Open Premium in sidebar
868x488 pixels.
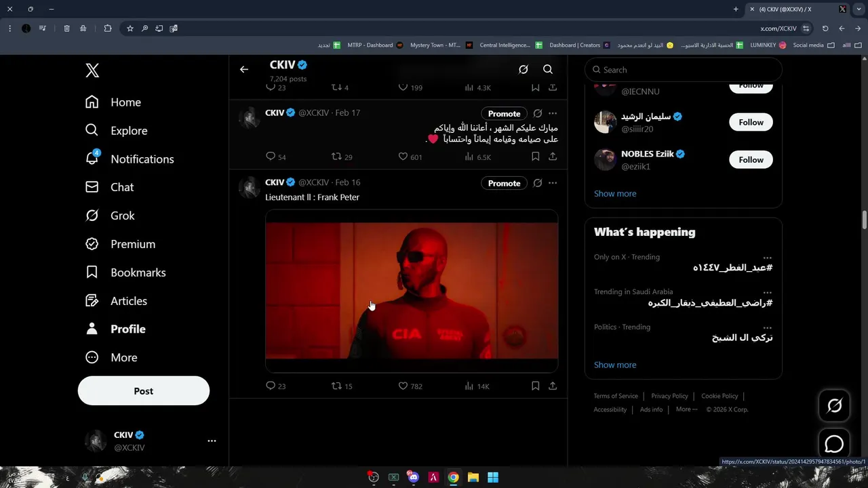pyautogui.click(x=120, y=244)
